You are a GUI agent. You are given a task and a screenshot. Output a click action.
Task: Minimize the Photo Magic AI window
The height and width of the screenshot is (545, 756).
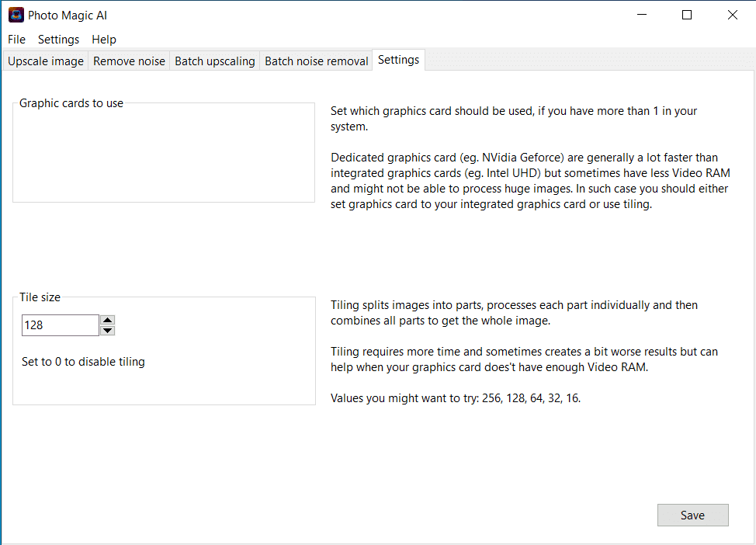pyautogui.click(x=642, y=15)
